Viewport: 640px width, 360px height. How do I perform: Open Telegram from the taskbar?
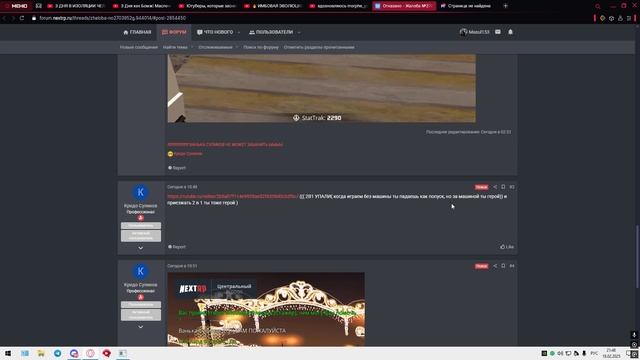(58, 353)
